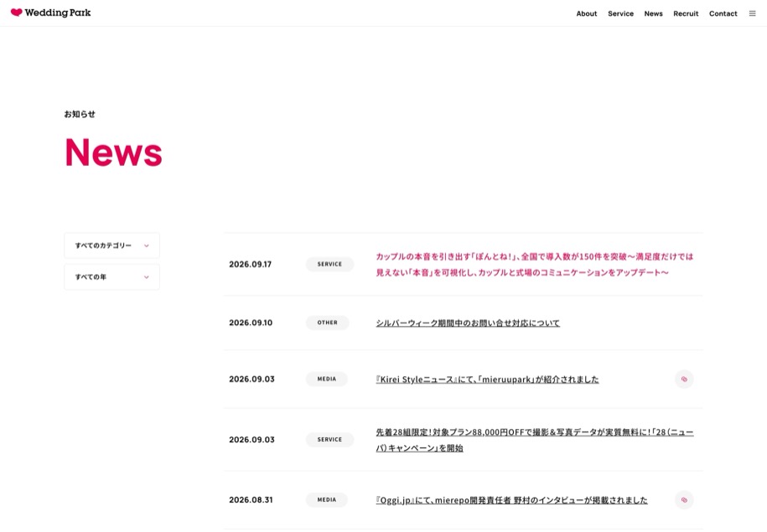Open the Oggi.jp mierepo interview article
Image resolution: width=767 pixels, height=532 pixels.
(511, 499)
